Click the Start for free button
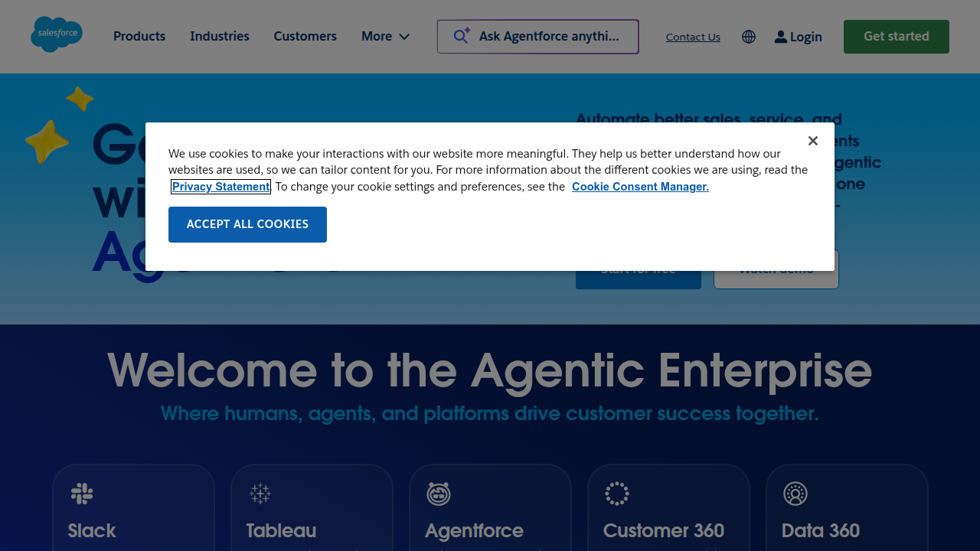980x551 pixels. point(639,280)
